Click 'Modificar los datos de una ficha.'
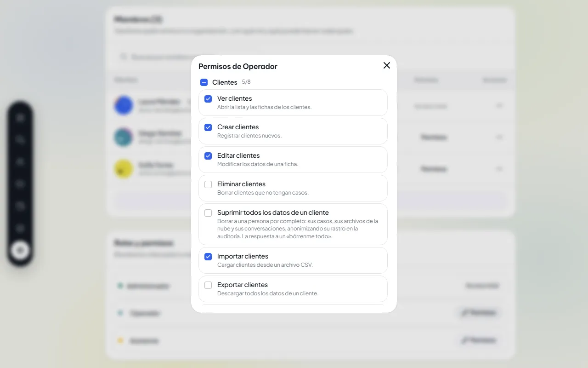Screen dimensions: 588x368 point(258,164)
